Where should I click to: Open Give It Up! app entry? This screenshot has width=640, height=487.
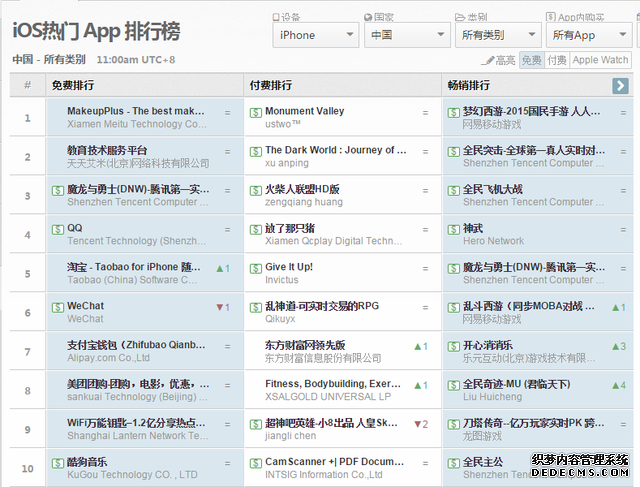coord(289,267)
